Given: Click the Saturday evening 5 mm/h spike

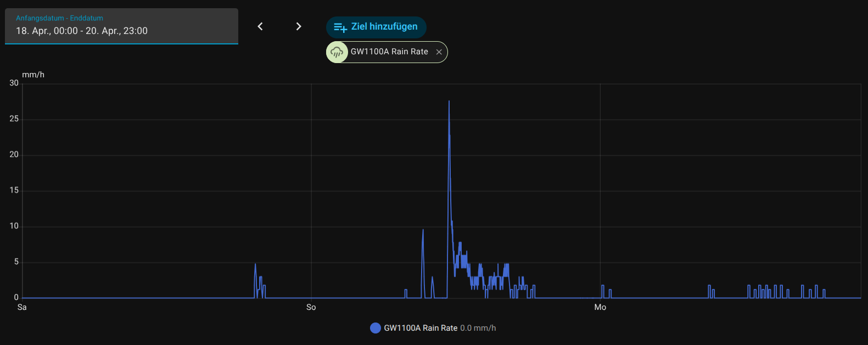Looking at the screenshot, I should point(255,265).
